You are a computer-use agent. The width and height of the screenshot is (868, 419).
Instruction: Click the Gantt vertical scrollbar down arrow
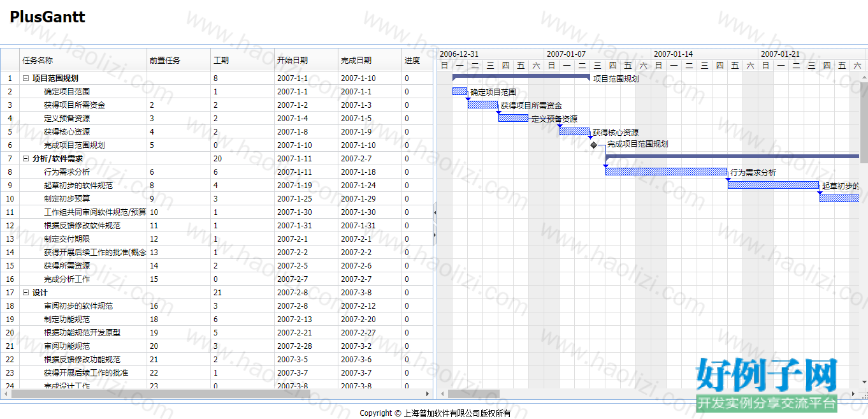point(864,383)
